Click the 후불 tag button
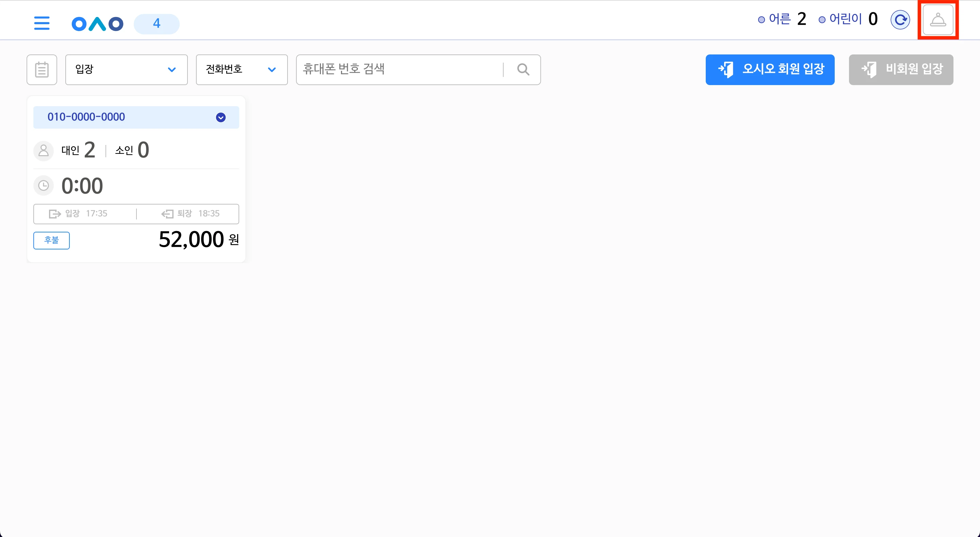The image size is (980, 537). click(51, 240)
